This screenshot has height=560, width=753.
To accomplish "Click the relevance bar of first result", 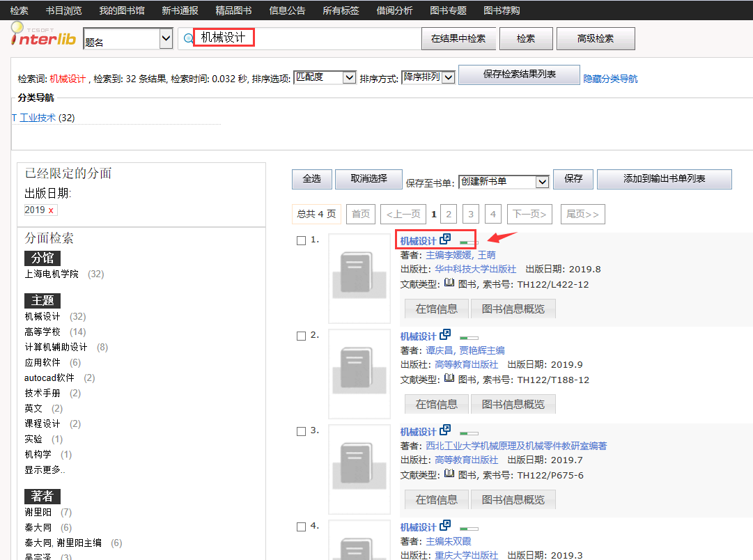I will [469, 242].
